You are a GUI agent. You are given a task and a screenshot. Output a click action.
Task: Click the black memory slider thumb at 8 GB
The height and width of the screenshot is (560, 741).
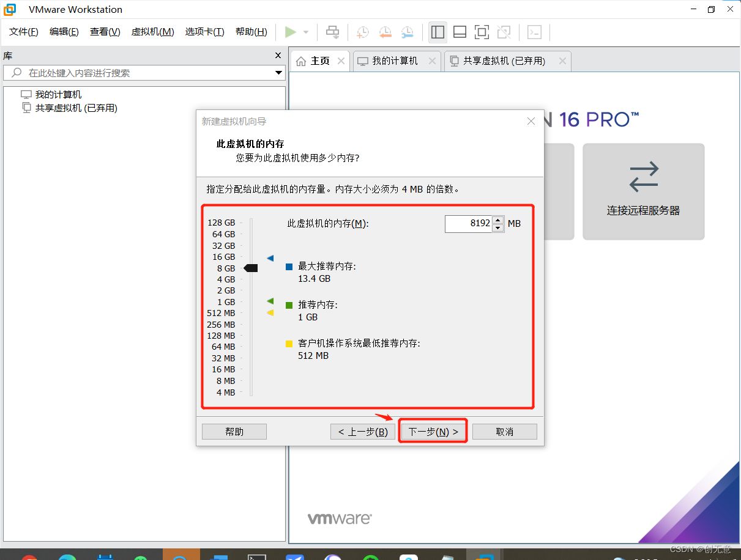coord(250,268)
